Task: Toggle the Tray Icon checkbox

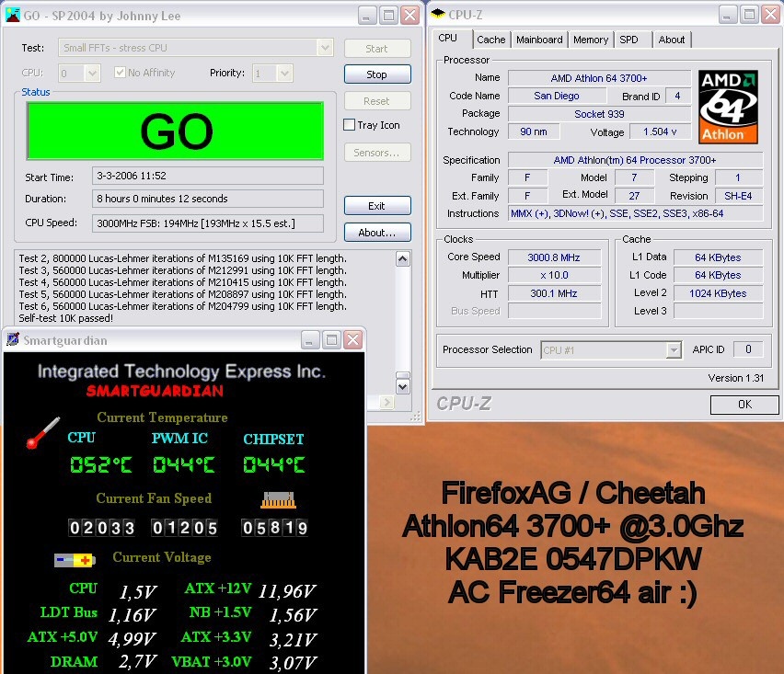Action: point(350,125)
